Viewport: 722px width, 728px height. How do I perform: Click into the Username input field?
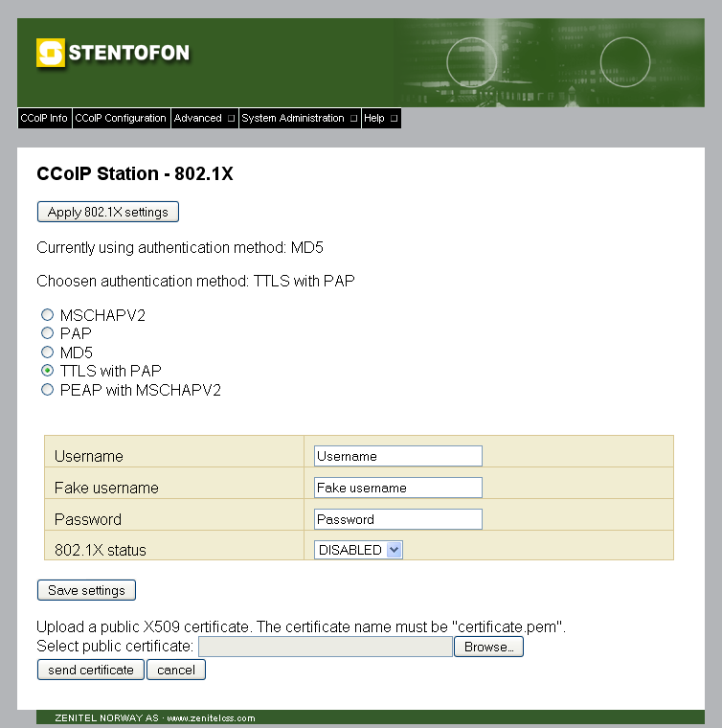click(397, 456)
